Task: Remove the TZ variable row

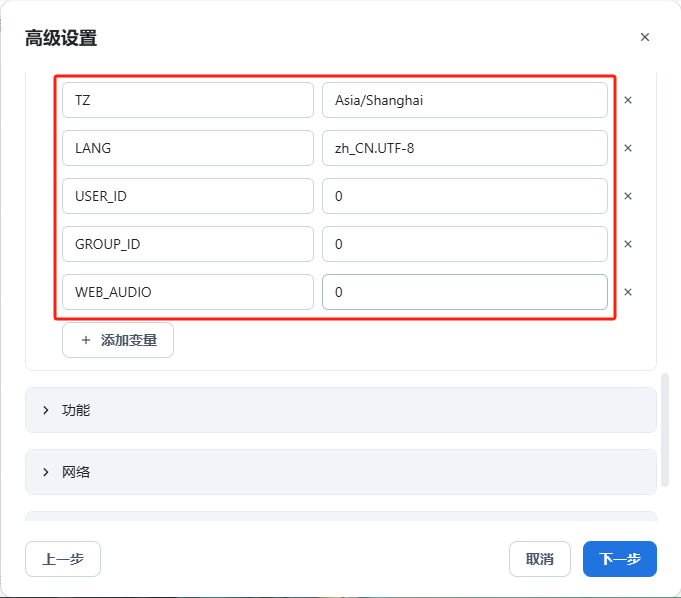Action: 628,100
